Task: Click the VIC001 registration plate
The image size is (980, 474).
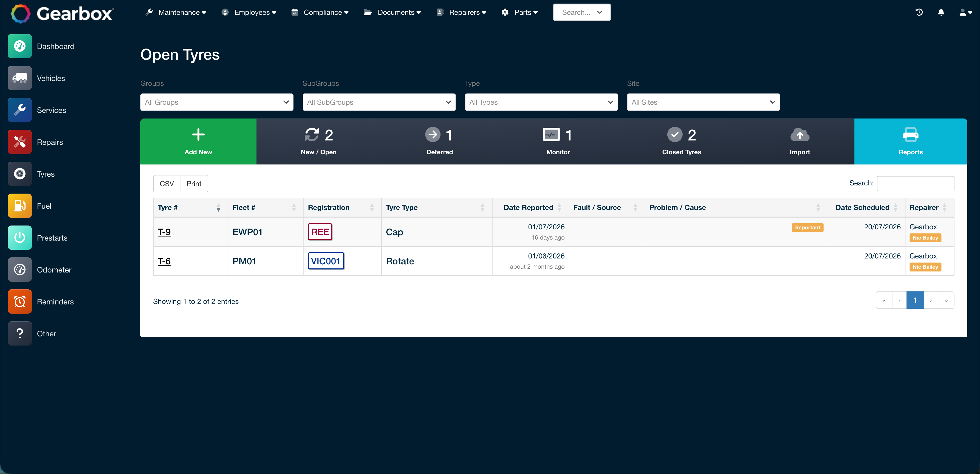Action: pos(326,261)
